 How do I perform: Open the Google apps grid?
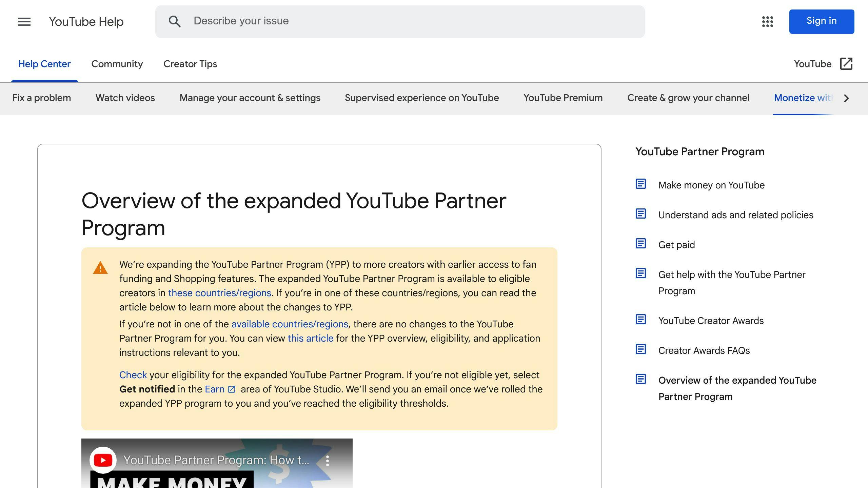(767, 22)
